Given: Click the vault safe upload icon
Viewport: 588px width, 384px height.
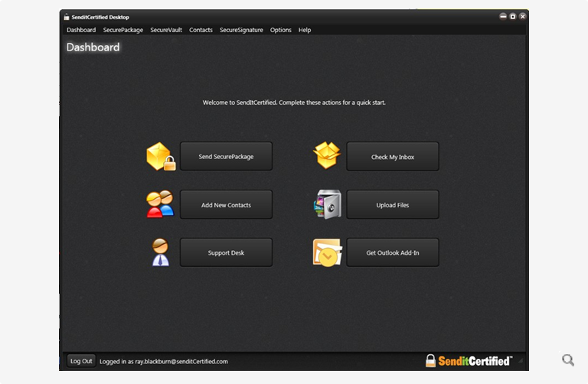Looking at the screenshot, I should pyautogui.click(x=327, y=204).
